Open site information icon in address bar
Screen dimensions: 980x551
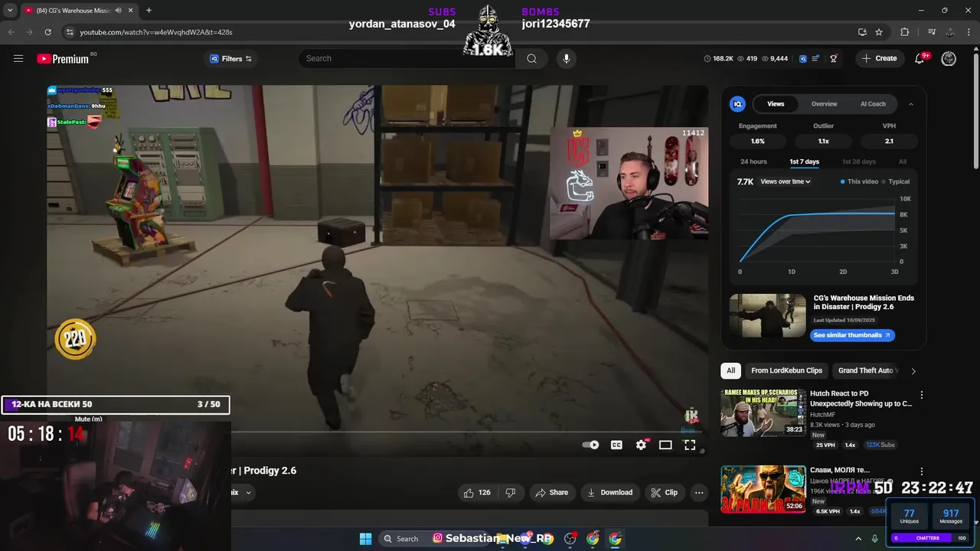(x=70, y=32)
